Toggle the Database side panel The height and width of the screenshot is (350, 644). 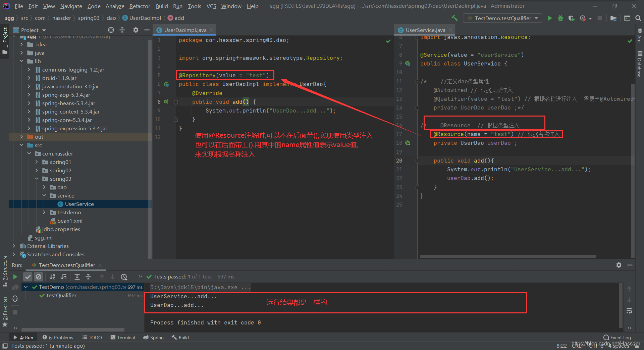point(639,64)
